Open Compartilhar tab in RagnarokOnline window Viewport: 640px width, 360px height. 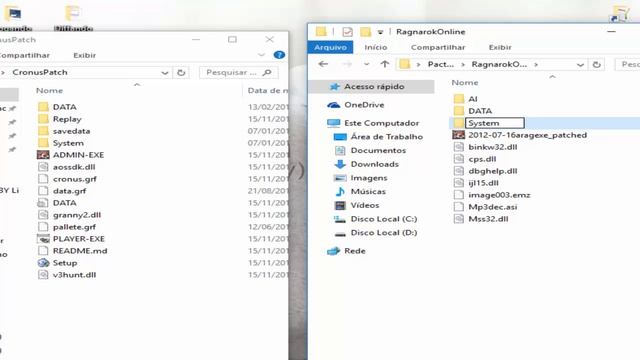[x=438, y=47]
